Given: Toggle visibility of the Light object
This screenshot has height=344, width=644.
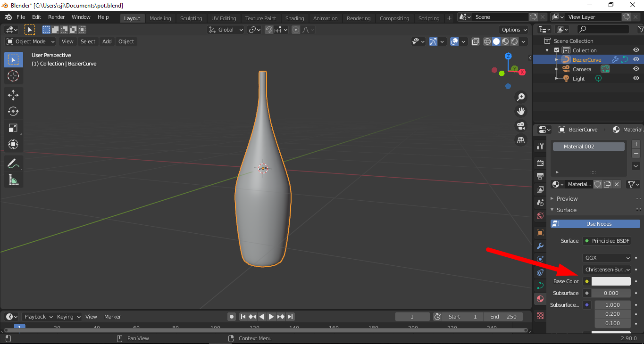Looking at the screenshot, I should (x=636, y=78).
